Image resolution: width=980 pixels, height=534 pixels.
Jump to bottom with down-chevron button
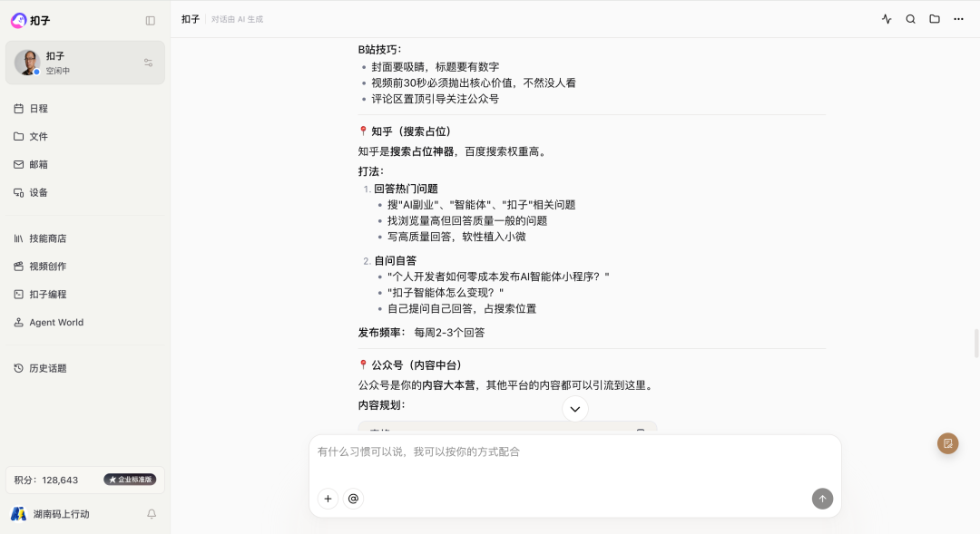coord(575,409)
